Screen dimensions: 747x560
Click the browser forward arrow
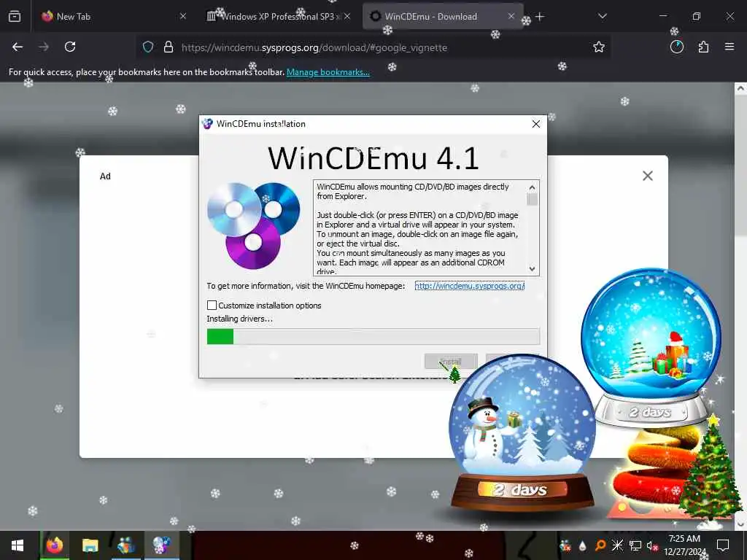click(x=44, y=47)
